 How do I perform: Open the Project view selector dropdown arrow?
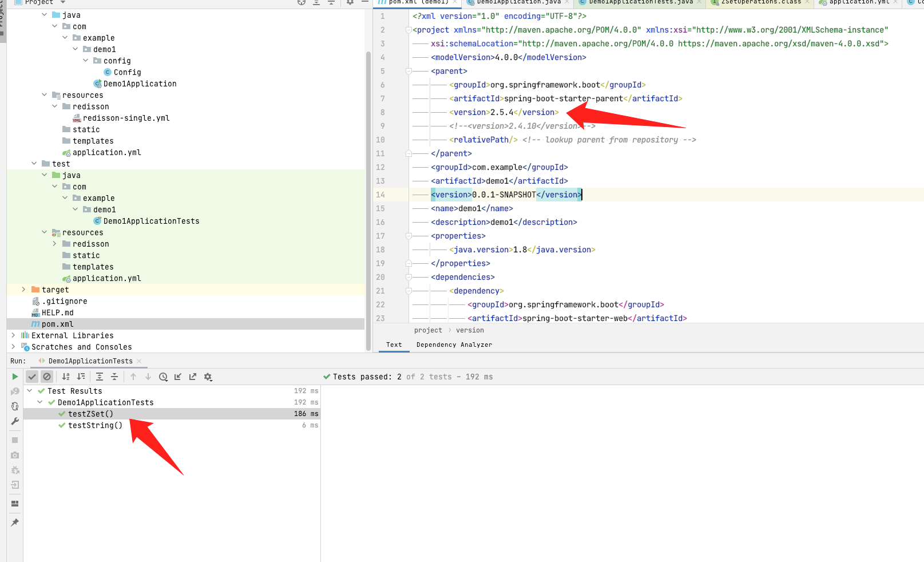coord(63,2)
